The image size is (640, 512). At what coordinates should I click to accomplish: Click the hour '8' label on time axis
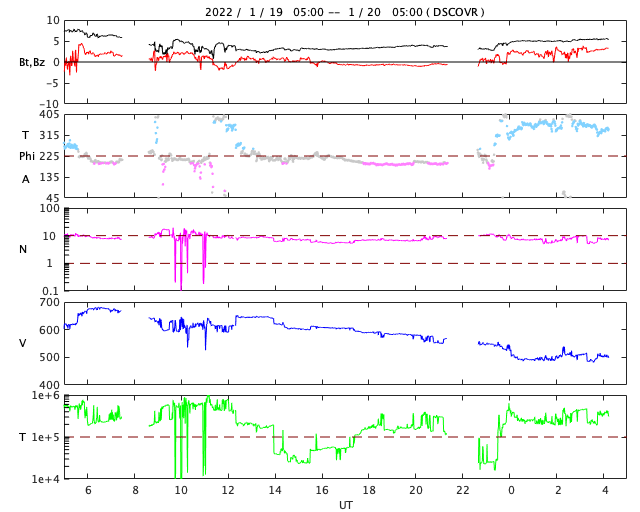tap(135, 490)
